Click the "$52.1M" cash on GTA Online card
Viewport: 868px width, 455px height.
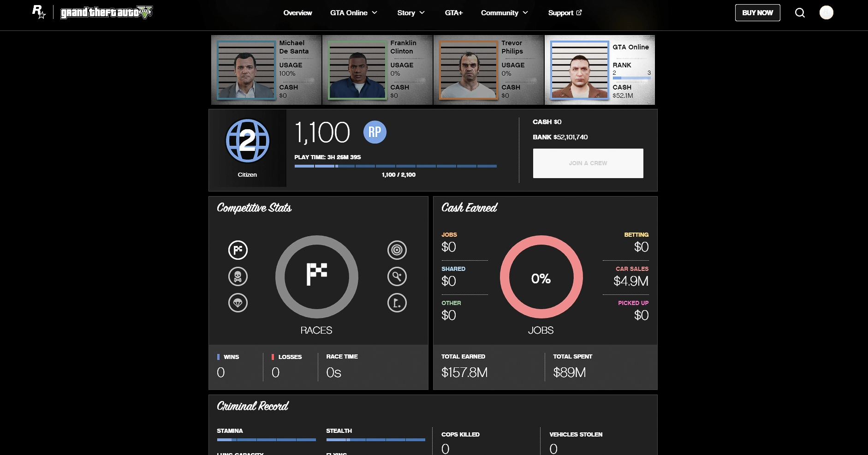pos(623,96)
